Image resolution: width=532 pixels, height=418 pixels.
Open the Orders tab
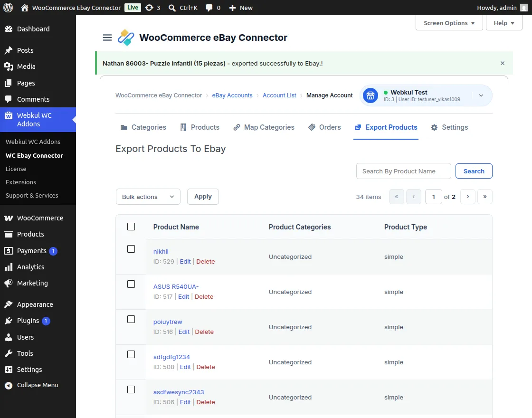pyautogui.click(x=324, y=127)
